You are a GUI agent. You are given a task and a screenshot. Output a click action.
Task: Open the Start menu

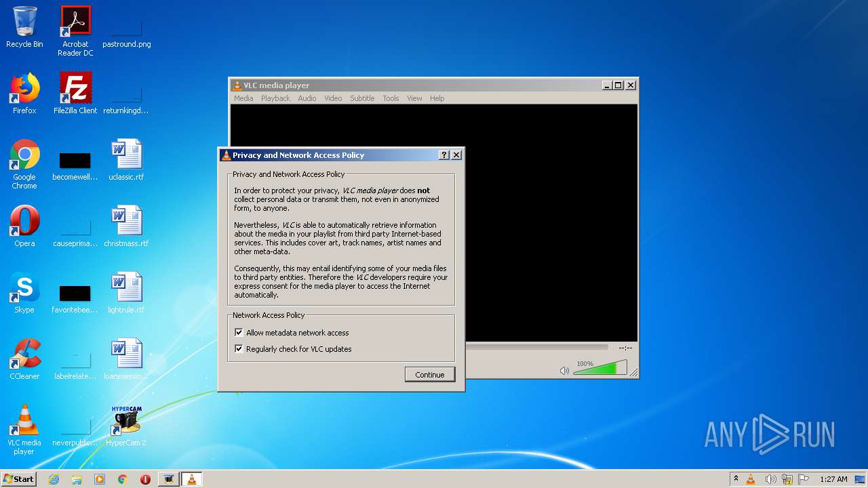(x=19, y=479)
